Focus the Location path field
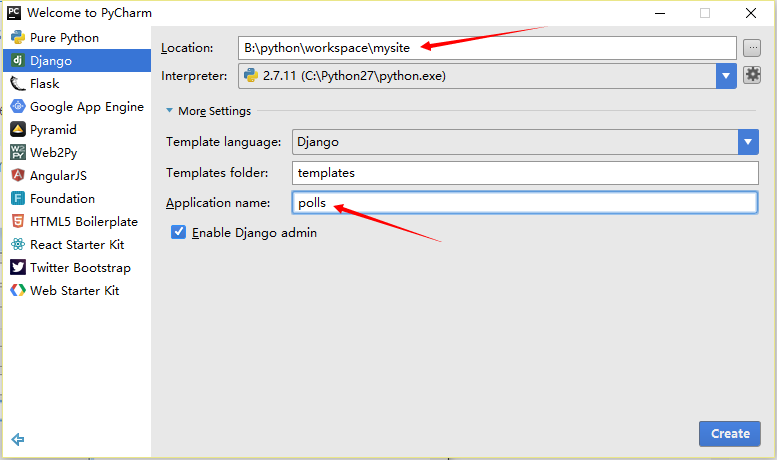 click(x=487, y=48)
